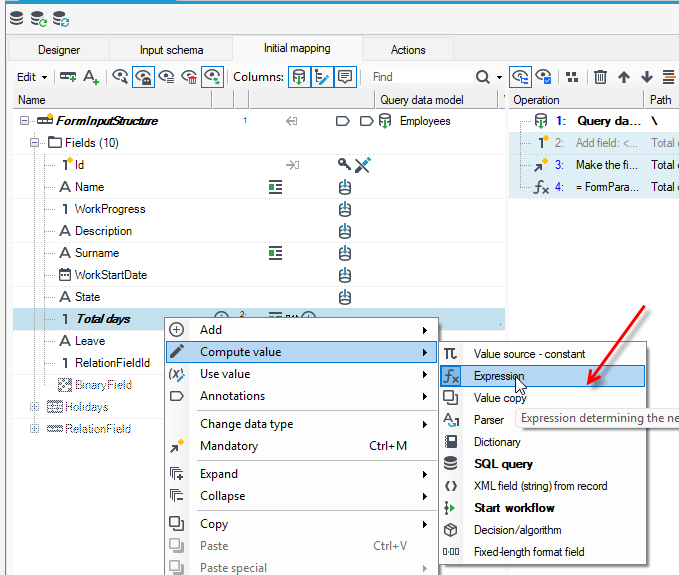Open the Expand submenu
Viewport: 679px width, 575px height.
click(x=301, y=474)
